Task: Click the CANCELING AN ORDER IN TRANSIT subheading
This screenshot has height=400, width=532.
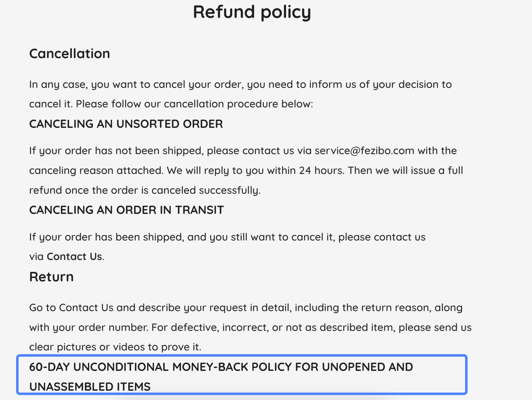Action: pyautogui.click(x=126, y=210)
